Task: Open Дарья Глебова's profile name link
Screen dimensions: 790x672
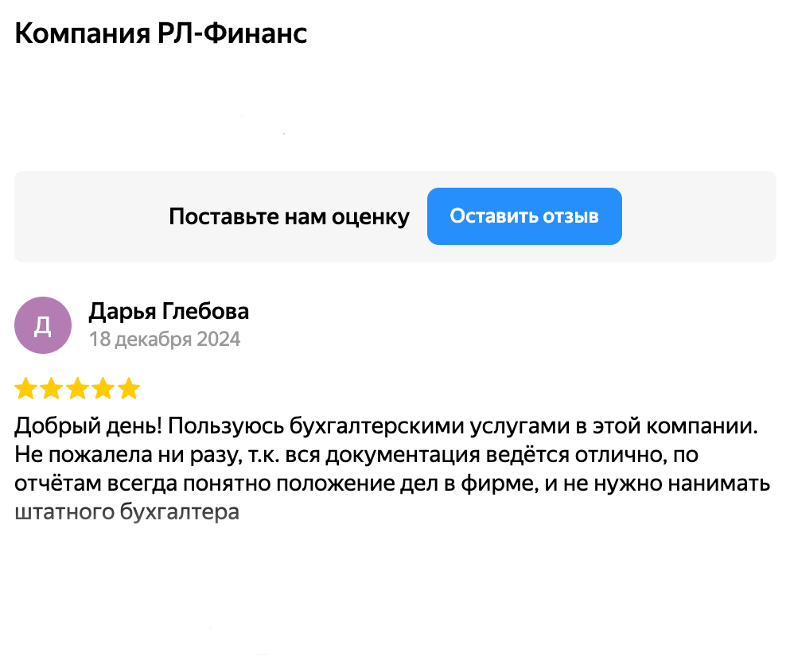Action: 169,311
